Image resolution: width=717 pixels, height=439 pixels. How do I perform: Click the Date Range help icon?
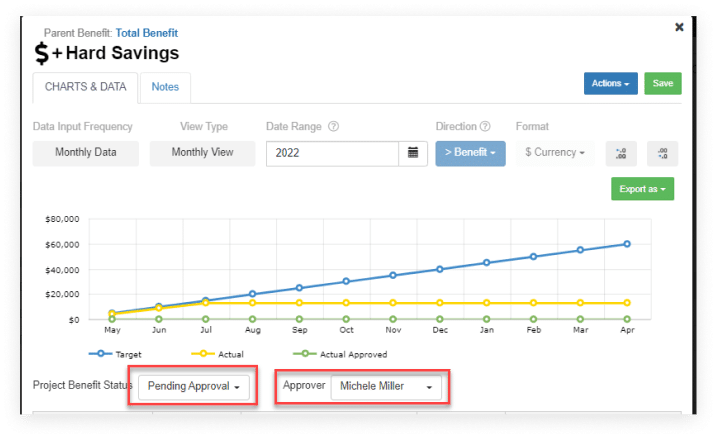[334, 127]
